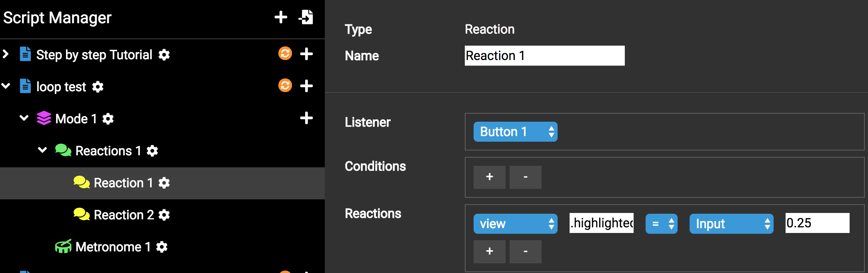Click the add script plus icon in Script Manager header
868x273 pixels.
(281, 17)
